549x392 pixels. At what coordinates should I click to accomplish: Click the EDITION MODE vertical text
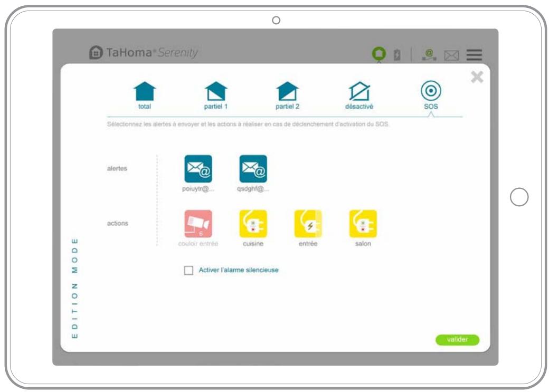pos(74,289)
